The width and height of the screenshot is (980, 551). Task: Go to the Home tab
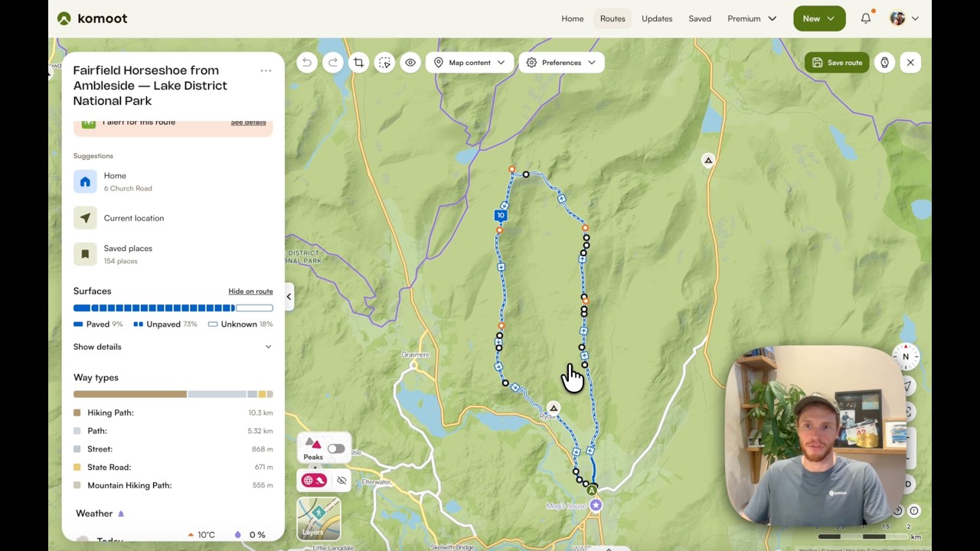click(x=573, y=18)
